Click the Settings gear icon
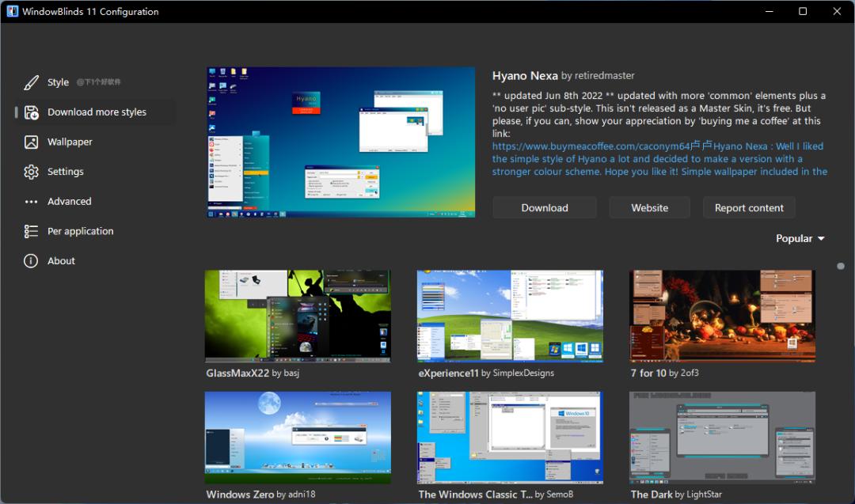This screenshot has width=855, height=504. tap(32, 171)
